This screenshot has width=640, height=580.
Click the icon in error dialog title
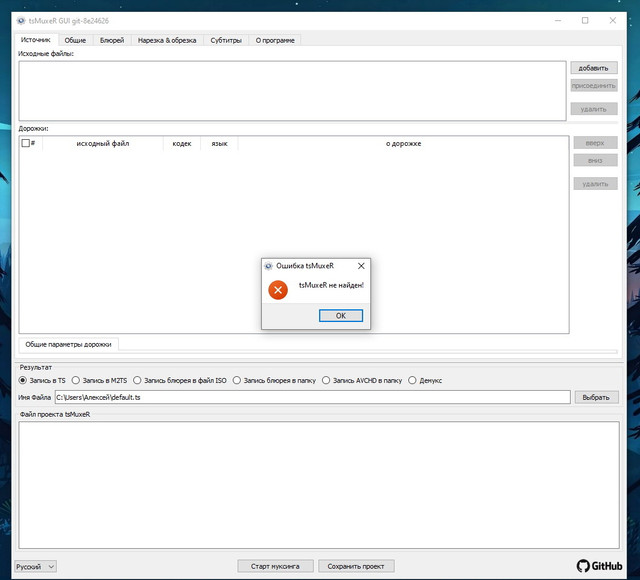coord(268,266)
